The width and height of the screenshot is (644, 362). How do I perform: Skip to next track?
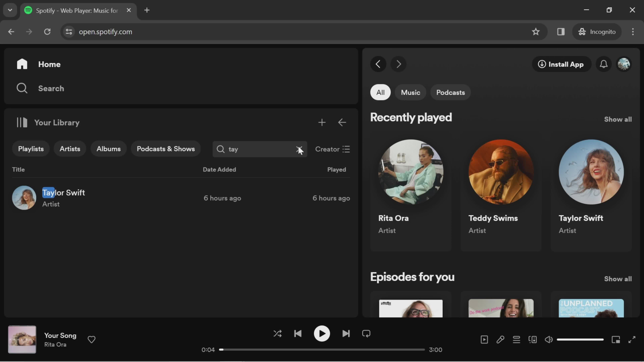click(x=346, y=334)
